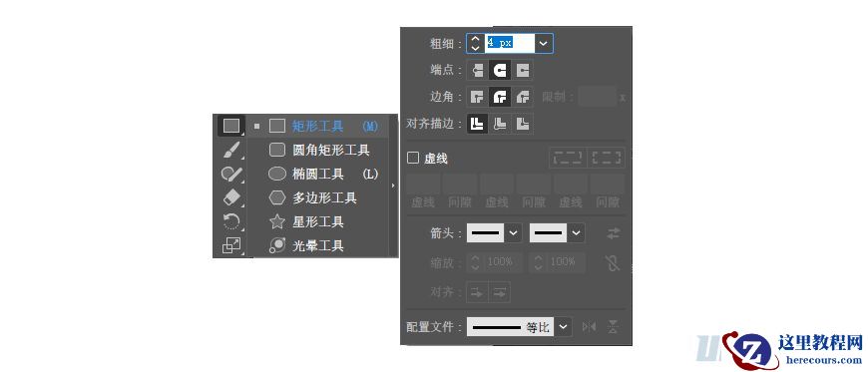Click the flyout tearoff arrow strip
The height and width of the screenshot is (372, 868).
(393, 186)
